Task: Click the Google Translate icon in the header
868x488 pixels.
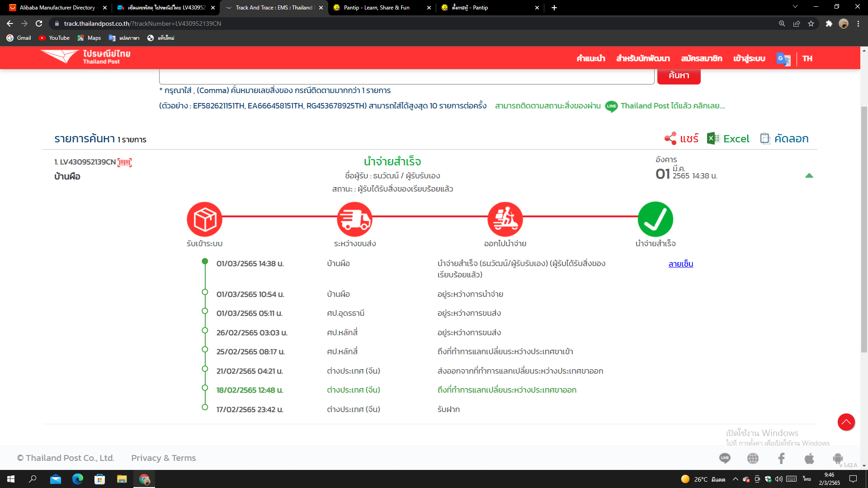Action: [x=783, y=59]
